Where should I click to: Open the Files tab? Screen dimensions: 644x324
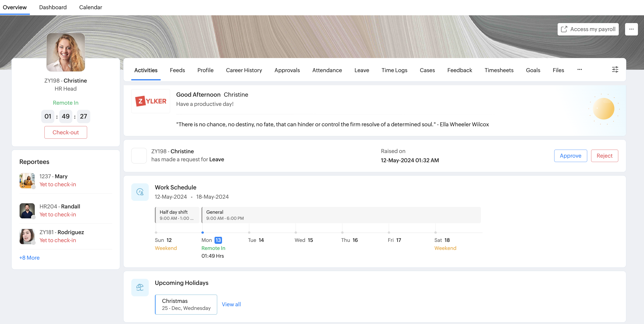[x=558, y=70]
